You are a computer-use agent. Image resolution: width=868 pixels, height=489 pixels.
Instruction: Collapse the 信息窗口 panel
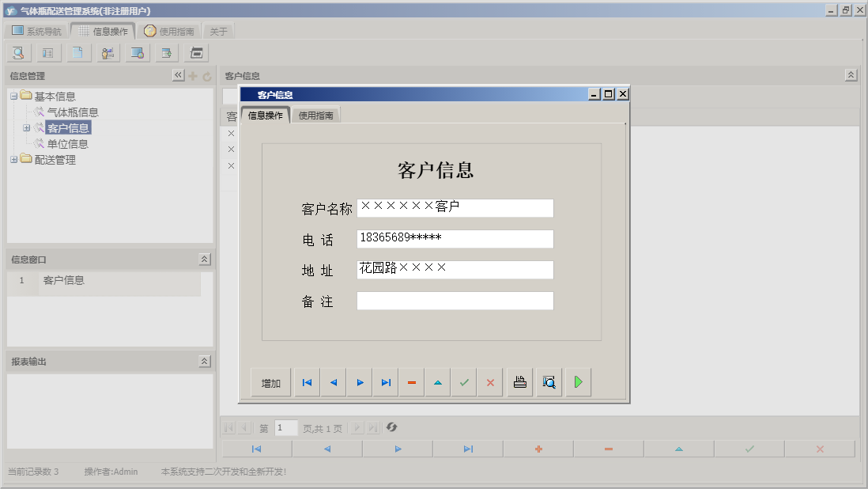click(204, 258)
